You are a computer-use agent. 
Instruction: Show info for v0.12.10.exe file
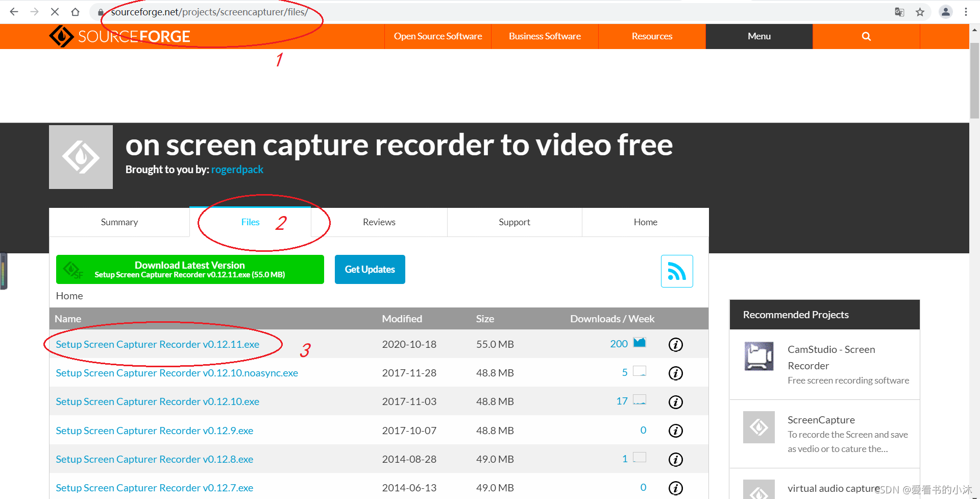point(675,402)
